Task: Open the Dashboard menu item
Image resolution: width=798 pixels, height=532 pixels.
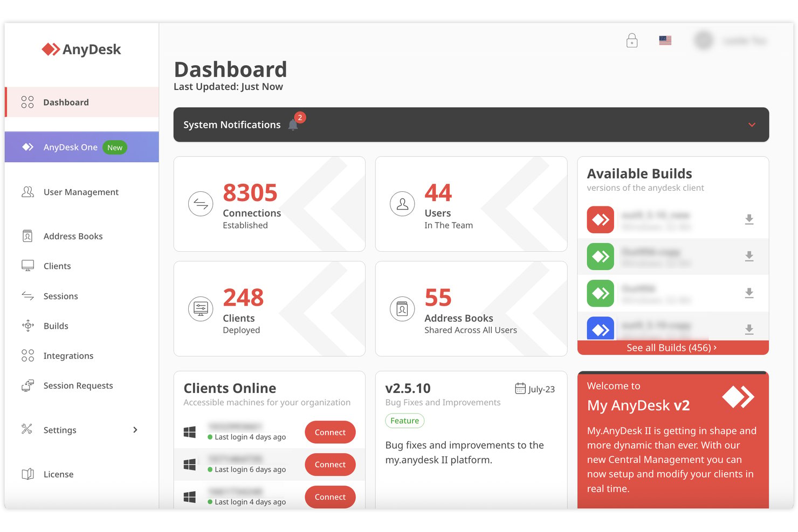Action: pos(82,102)
